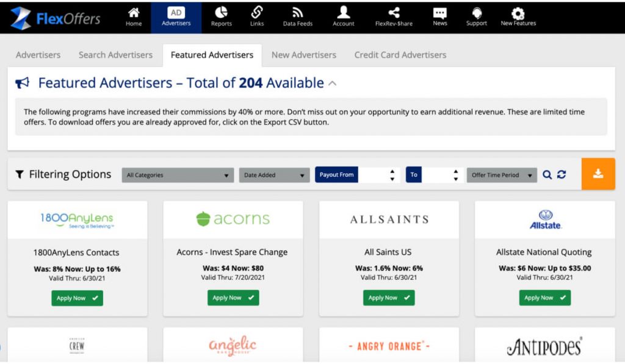Open the News section
625x364 pixels.
[439, 15]
